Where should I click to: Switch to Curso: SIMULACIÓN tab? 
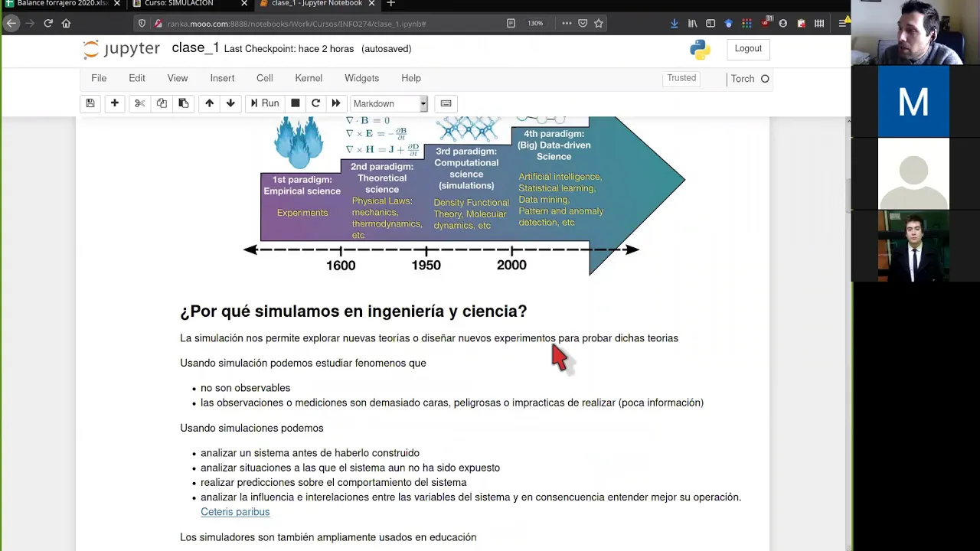[189, 4]
